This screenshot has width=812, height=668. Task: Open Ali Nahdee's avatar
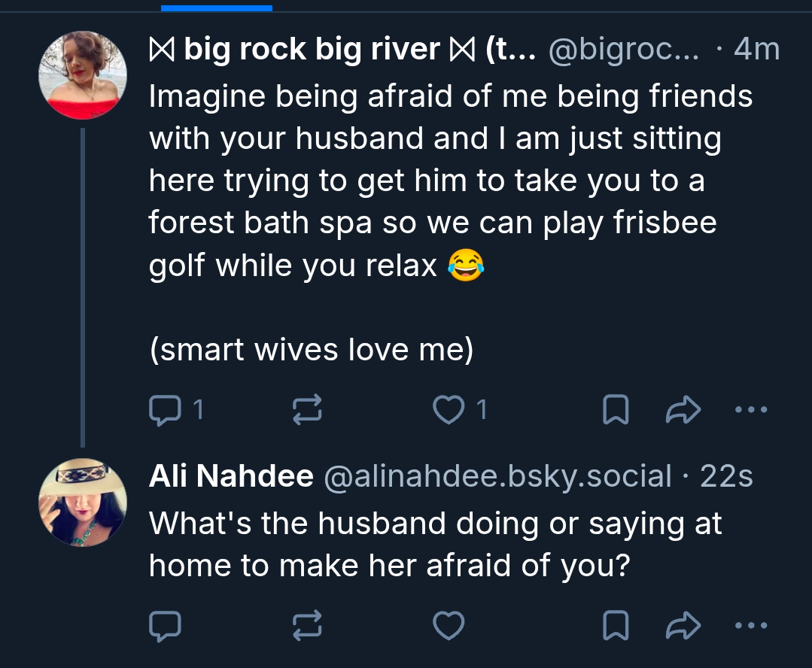point(83,502)
